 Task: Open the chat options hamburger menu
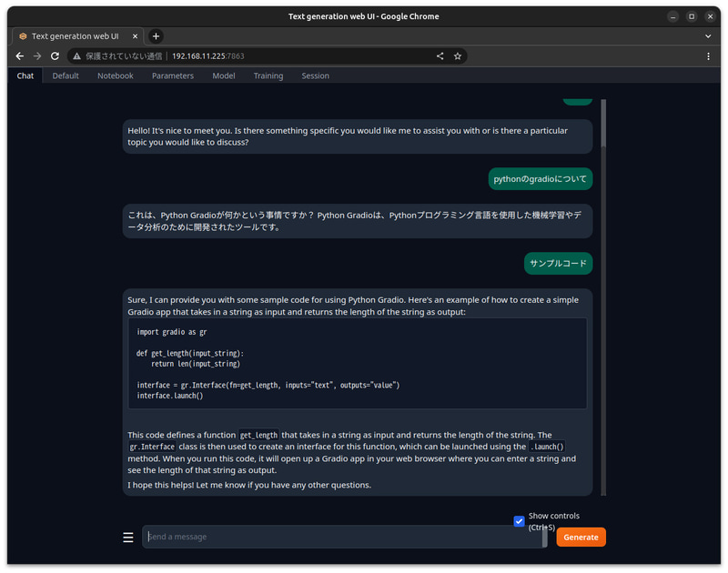point(127,537)
